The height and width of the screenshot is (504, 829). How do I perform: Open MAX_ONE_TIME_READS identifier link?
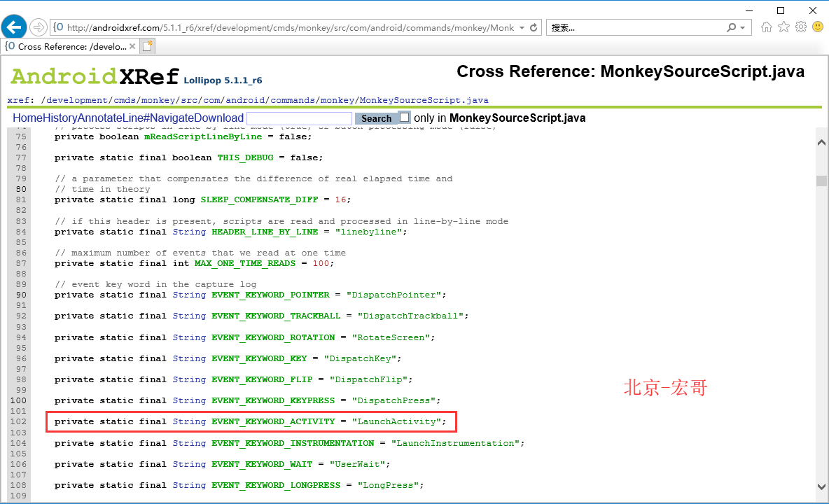coord(245,263)
